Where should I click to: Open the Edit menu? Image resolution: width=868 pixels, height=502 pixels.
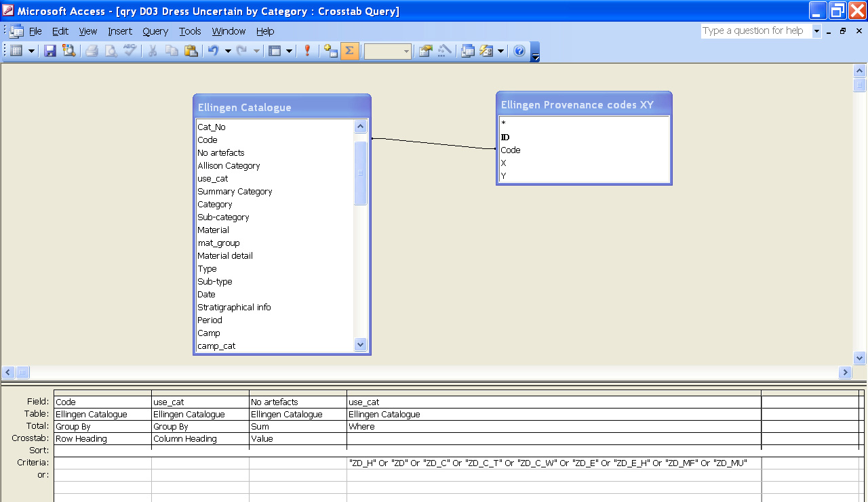click(60, 31)
